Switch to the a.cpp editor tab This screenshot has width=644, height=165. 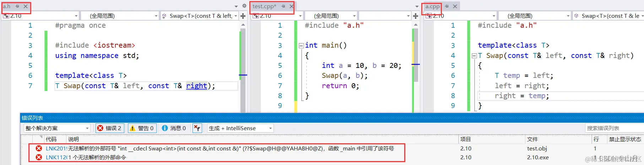point(432,6)
